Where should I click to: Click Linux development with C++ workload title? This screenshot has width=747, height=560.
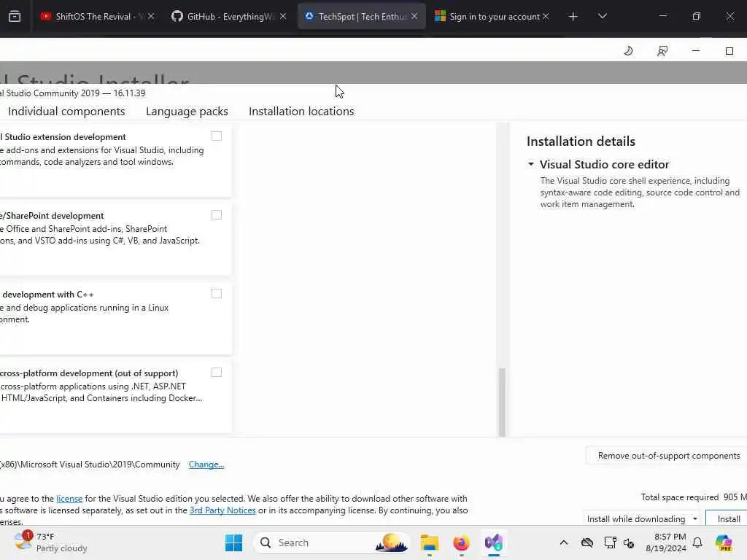47,295
